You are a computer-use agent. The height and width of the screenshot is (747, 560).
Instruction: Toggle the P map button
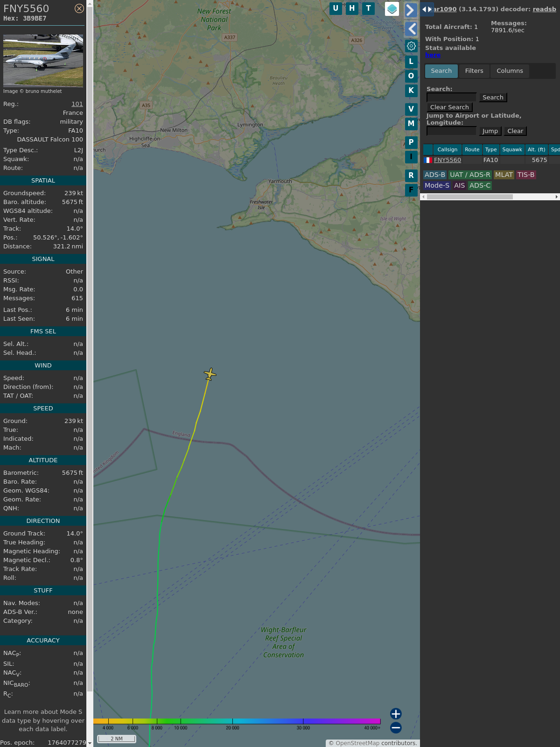point(411,142)
